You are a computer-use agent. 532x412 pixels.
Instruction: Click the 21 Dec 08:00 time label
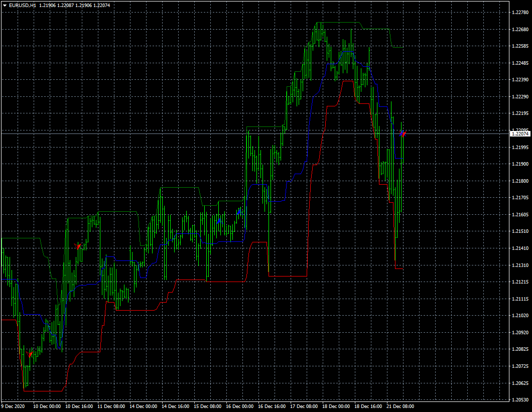401,406
